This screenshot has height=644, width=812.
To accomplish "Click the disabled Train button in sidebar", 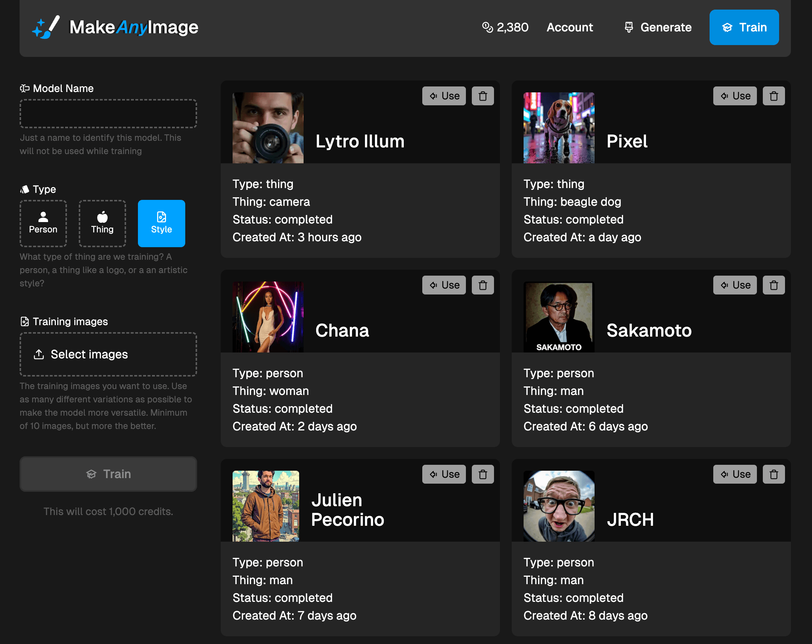I will (x=108, y=474).
